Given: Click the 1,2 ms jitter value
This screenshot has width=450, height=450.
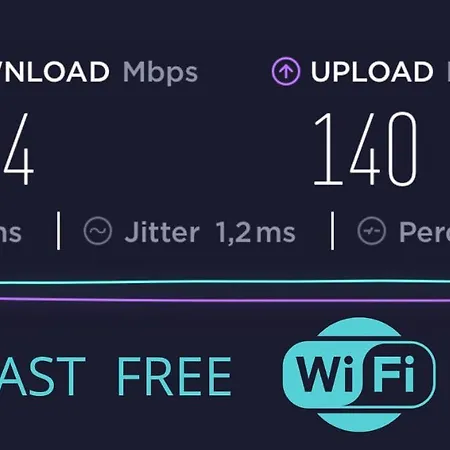Looking at the screenshot, I should pyautogui.click(x=255, y=233).
